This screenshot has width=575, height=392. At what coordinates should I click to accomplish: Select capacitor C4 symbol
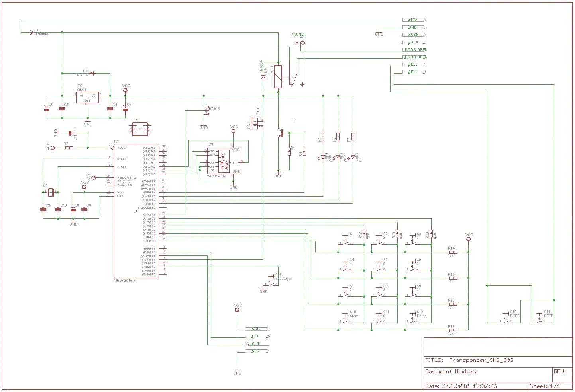coord(110,108)
